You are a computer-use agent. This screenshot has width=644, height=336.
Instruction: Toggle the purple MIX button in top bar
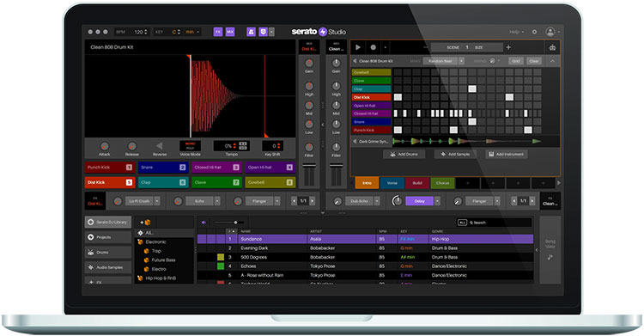pos(230,32)
